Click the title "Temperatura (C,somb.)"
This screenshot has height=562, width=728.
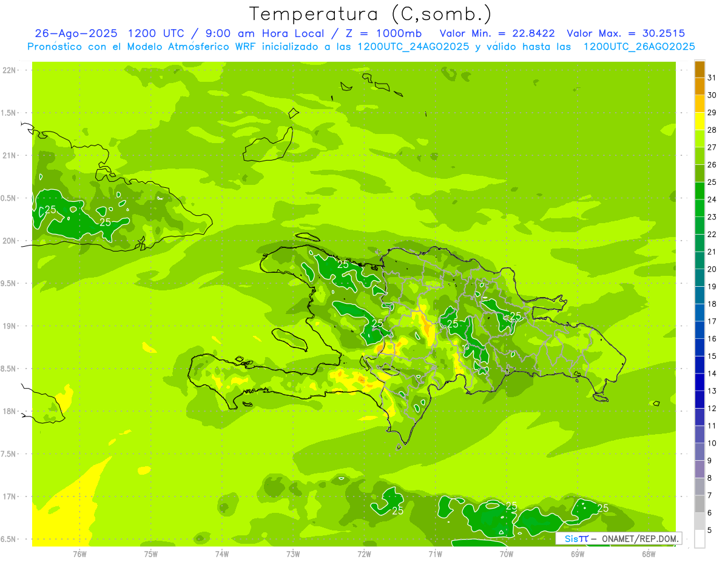pos(371,15)
